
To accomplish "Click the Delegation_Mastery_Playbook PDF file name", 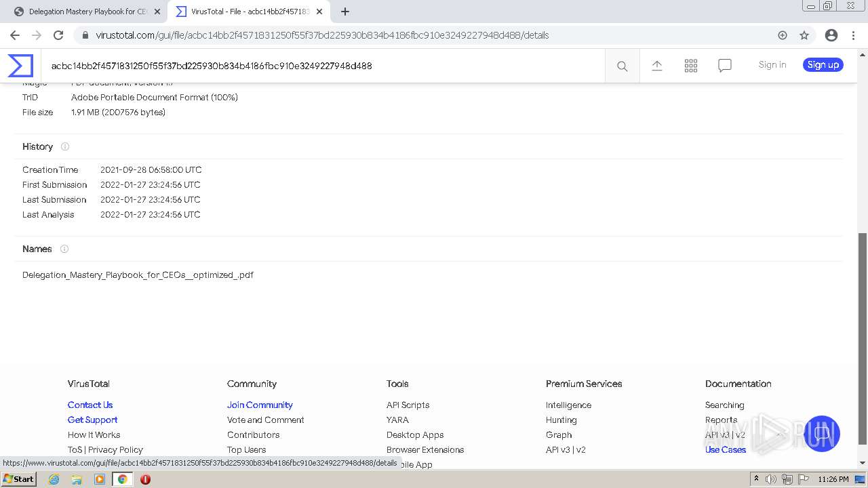I will click(x=138, y=274).
